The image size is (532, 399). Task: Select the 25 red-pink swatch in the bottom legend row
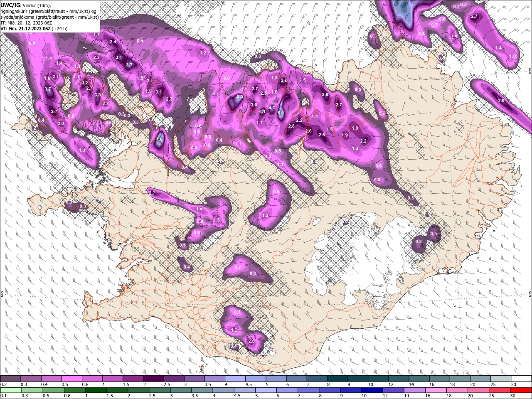coord(499,390)
